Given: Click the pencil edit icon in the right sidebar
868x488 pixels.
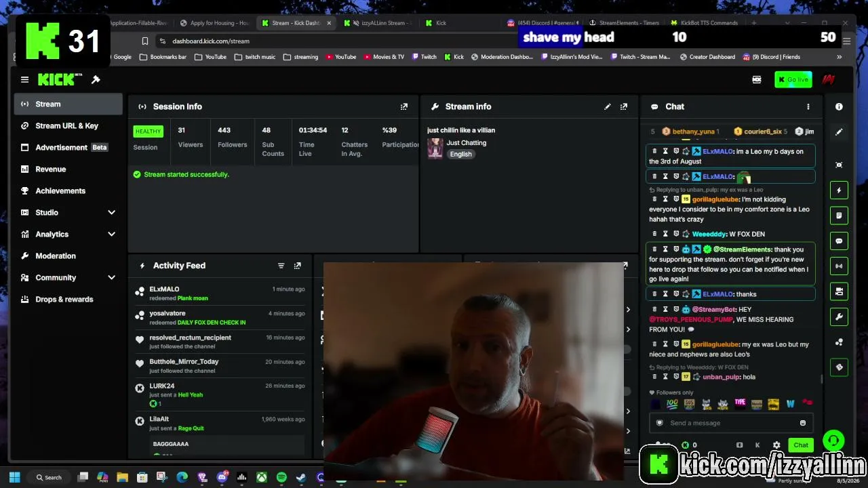Looking at the screenshot, I should 839,132.
